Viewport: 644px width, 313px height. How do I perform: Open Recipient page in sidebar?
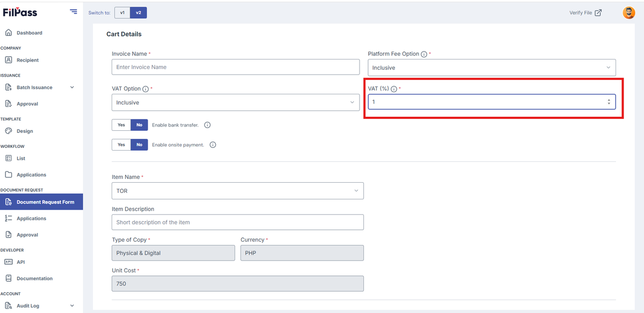coord(27,60)
